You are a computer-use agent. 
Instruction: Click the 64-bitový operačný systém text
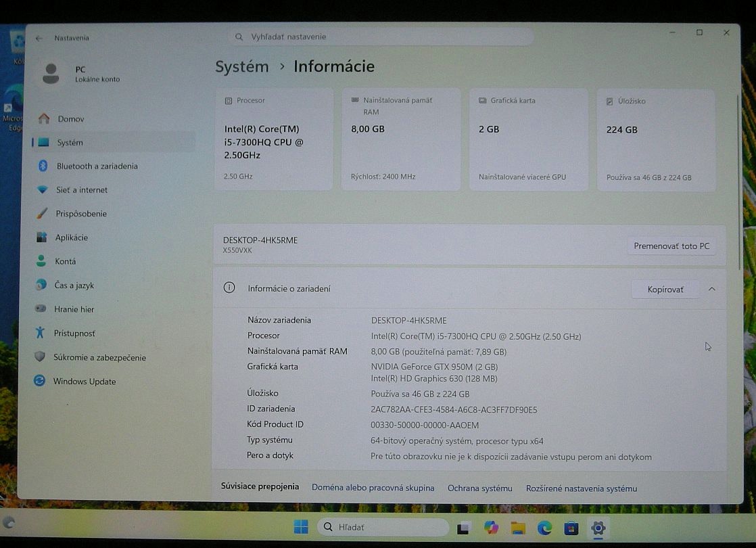tap(456, 441)
